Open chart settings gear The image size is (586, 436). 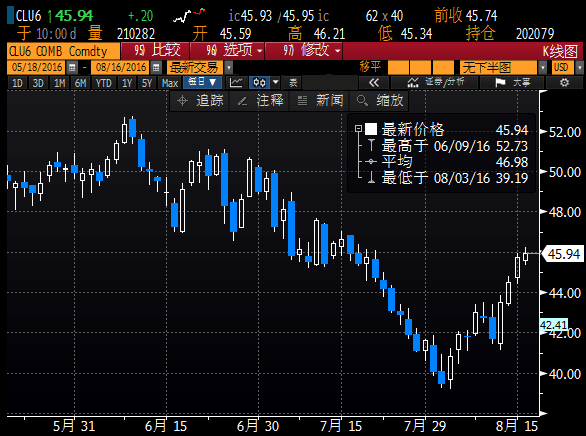click(564, 83)
